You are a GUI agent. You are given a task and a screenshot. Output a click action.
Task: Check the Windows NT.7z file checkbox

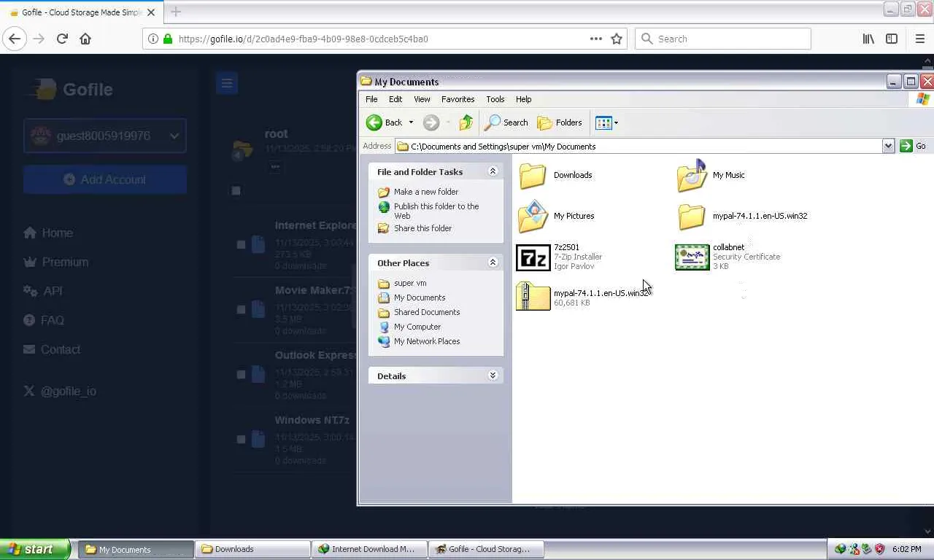pos(241,439)
